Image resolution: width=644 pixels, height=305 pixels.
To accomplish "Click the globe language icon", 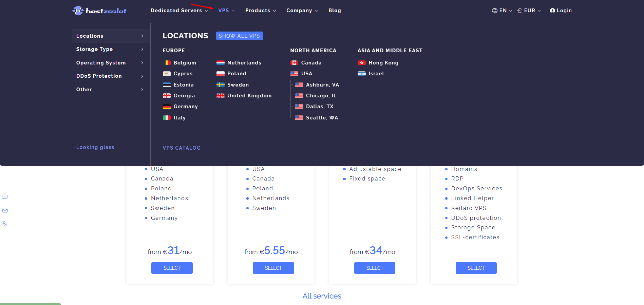I will click(495, 11).
